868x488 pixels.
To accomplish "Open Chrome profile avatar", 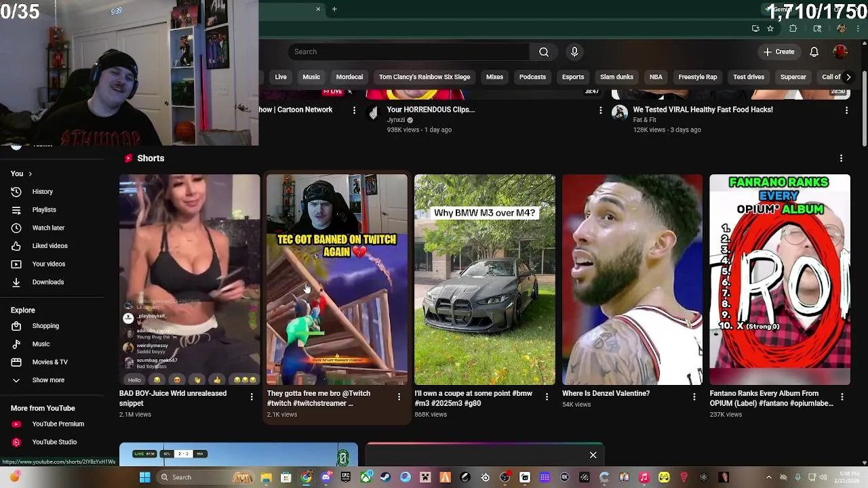I will coord(842,28).
